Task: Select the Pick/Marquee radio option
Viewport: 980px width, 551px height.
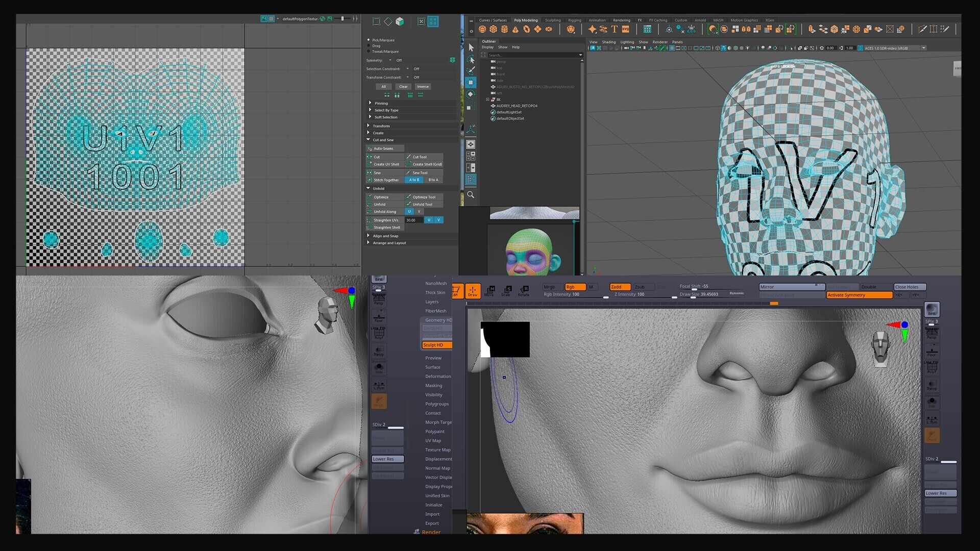Action: [369, 40]
